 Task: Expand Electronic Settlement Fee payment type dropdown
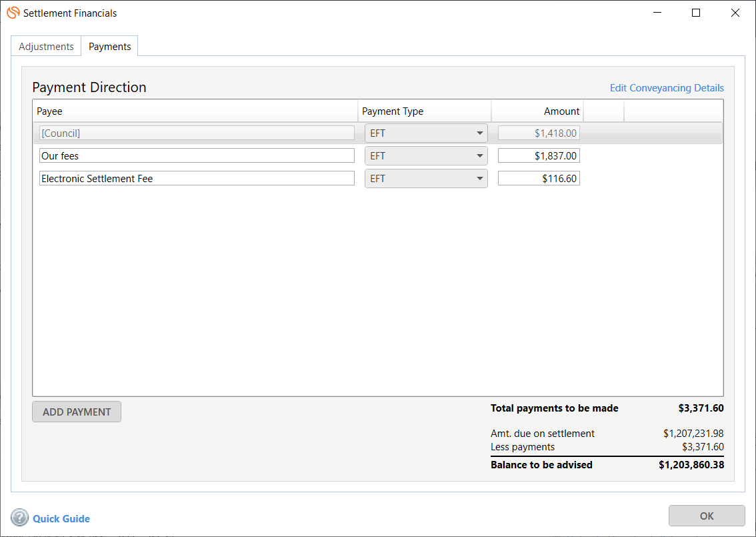pos(426,179)
